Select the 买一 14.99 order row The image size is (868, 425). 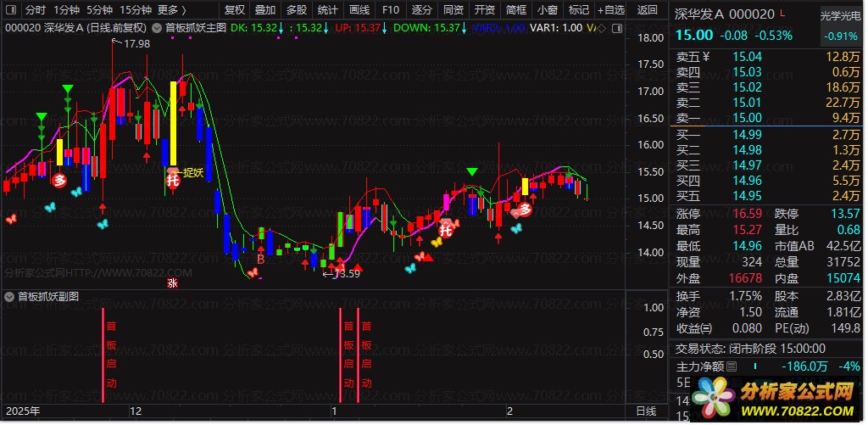pos(767,134)
